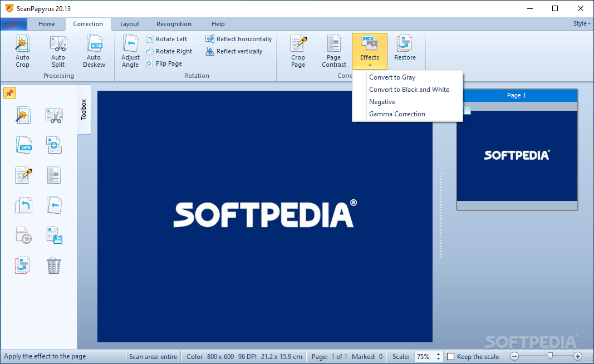Image resolution: width=594 pixels, height=364 pixels.
Task: Open the Style dropdown
Action: pos(582,23)
